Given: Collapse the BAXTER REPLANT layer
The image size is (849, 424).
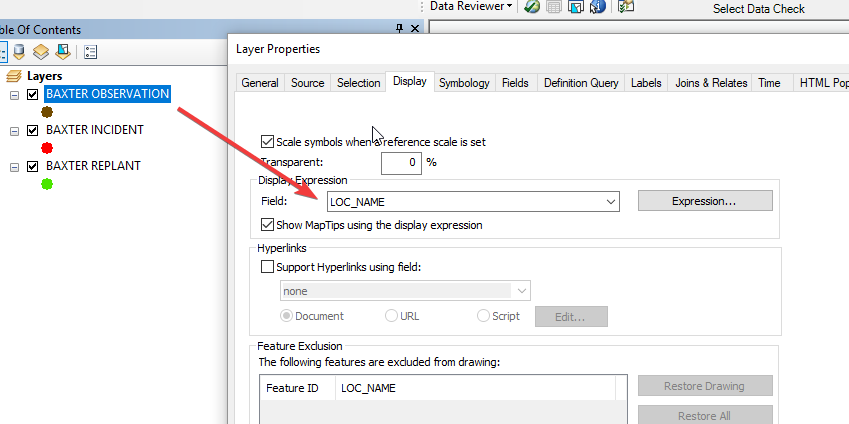Looking at the screenshot, I should click(15, 167).
